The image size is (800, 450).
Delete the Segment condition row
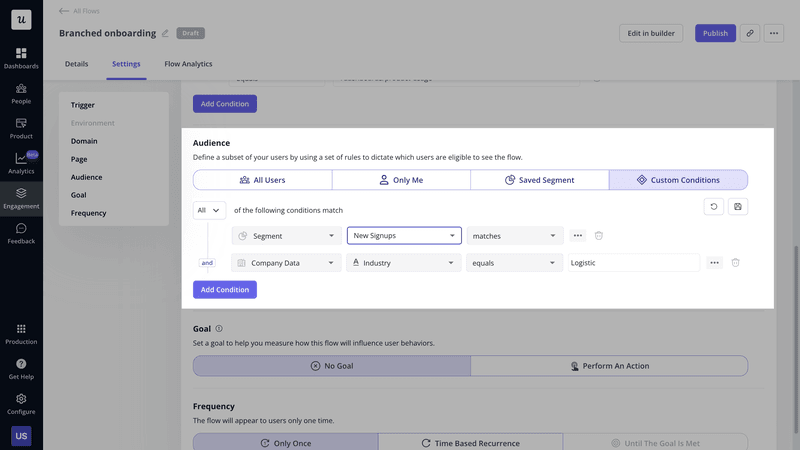598,236
